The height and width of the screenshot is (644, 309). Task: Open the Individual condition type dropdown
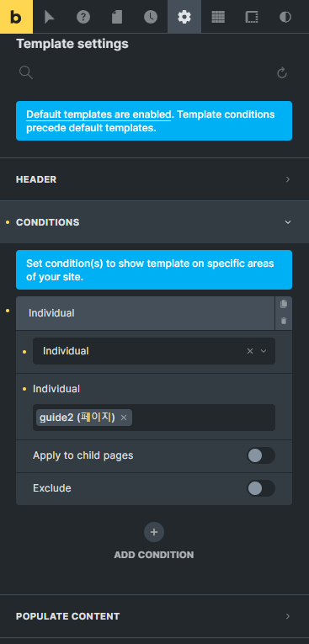coord(154,351)
